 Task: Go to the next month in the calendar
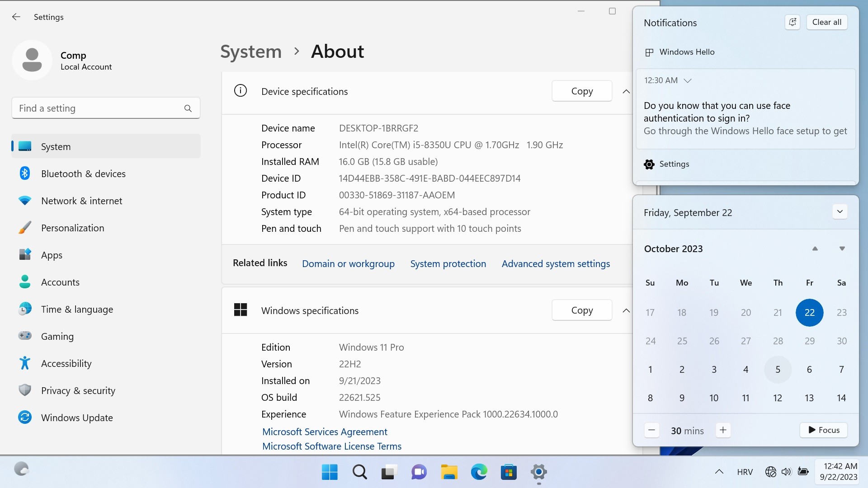[x=842, y=249]
